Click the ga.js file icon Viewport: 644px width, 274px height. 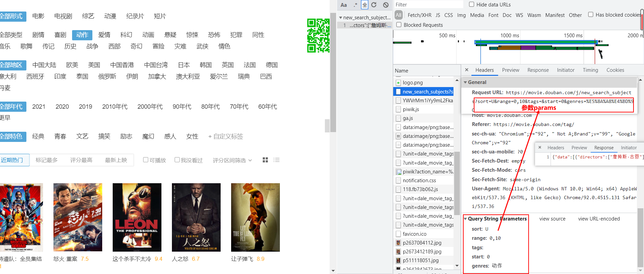pos(398,118)
